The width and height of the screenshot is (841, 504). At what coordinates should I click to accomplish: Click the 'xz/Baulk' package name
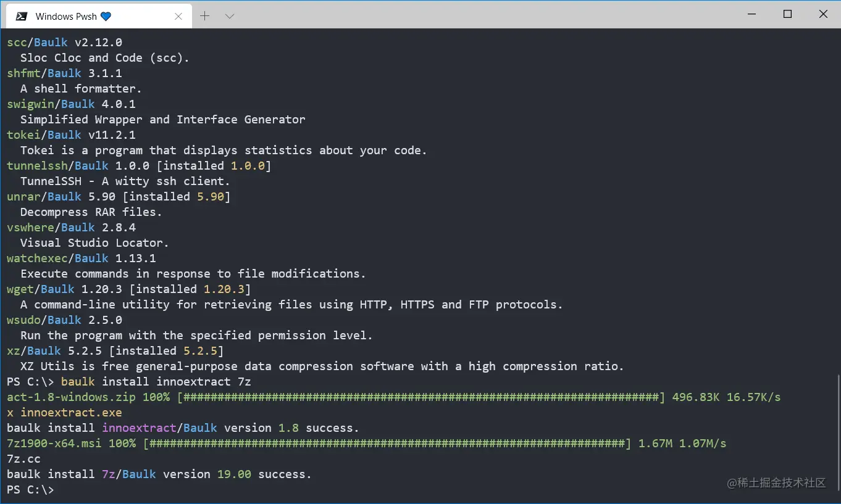click(34, 351)
